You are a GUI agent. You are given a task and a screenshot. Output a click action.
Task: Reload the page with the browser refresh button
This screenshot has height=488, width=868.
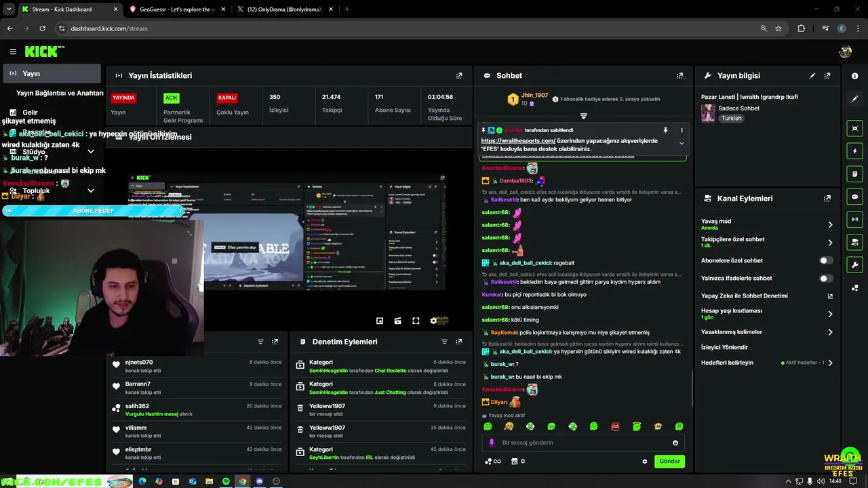(42, 28)
